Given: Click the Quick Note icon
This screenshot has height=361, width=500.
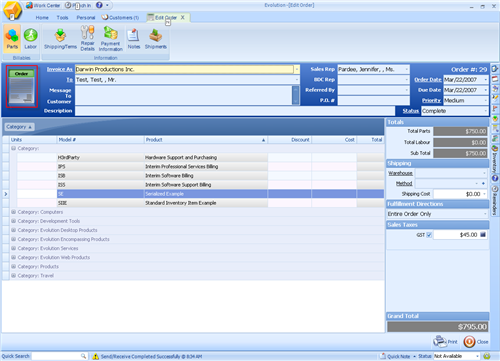Looking at the screenshot, I should (383, 356).
